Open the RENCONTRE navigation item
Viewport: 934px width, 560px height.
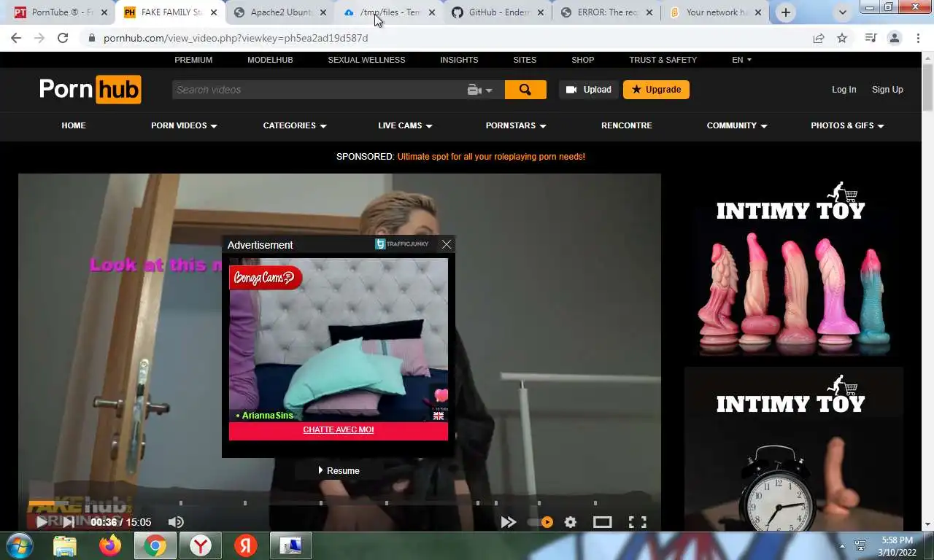coord(627,125)
